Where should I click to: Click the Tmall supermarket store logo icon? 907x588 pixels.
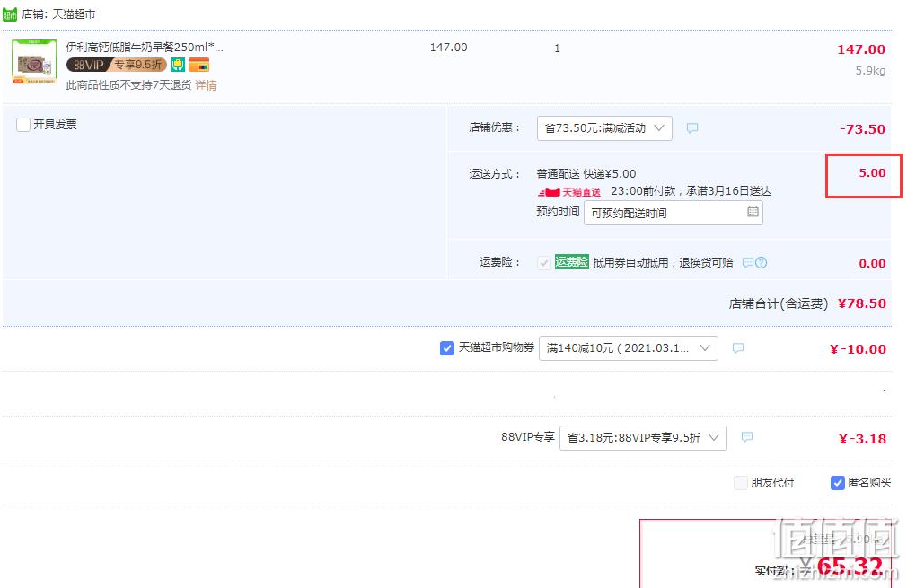click(10, 13)
